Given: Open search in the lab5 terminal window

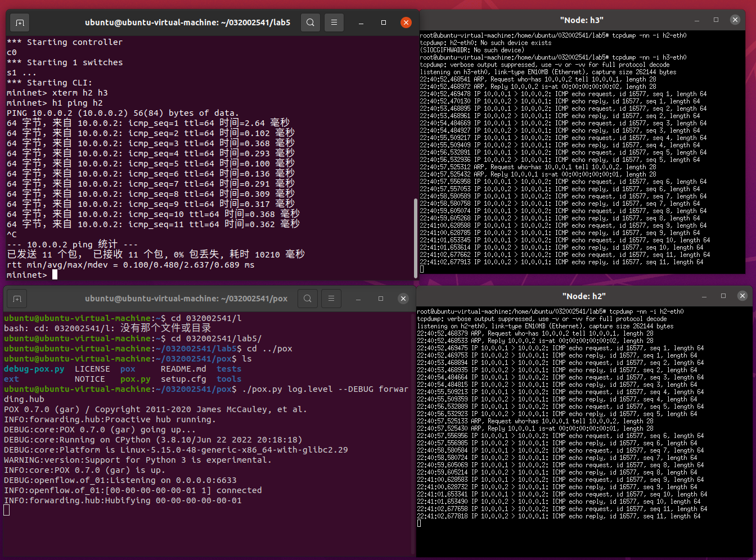Looking at the screenshot, I should (310, 22).
